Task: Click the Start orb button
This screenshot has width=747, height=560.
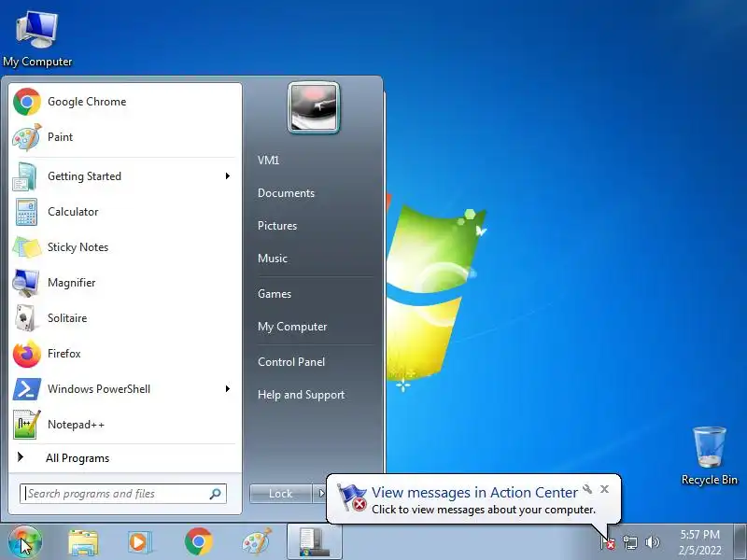Action: 25,542
